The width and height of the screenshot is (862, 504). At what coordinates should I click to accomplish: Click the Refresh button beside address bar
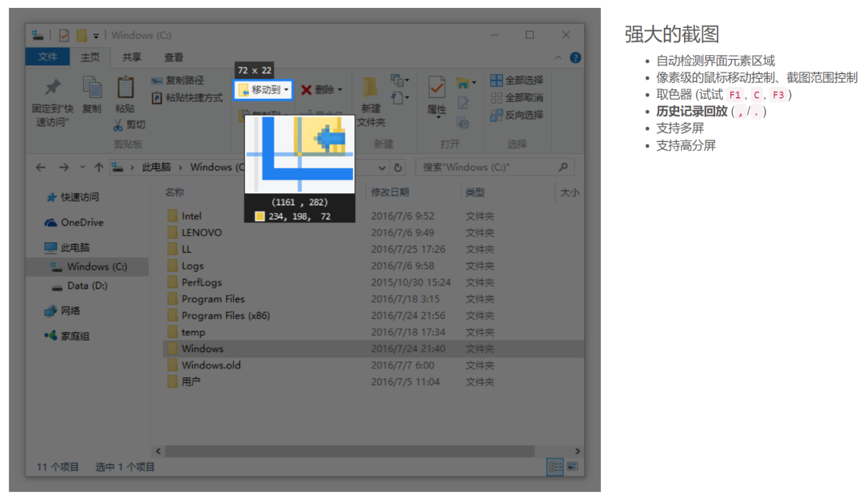click(398, 167)
